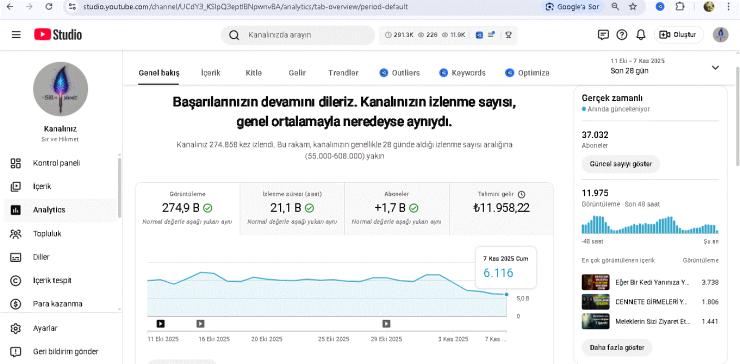The height and width of the screenshot is (364, 740).
Task: Click the search magnifier icon
Action: click(x=234, y=35)
